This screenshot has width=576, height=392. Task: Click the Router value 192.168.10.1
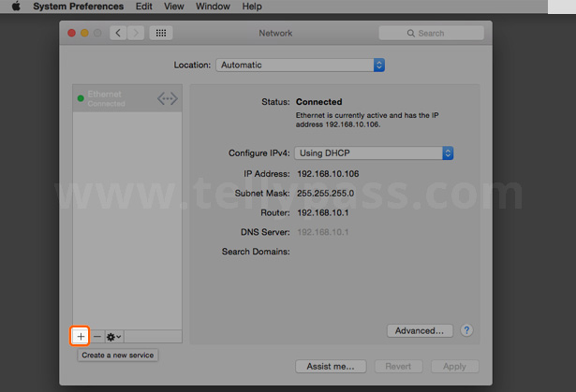pos(322,212)
